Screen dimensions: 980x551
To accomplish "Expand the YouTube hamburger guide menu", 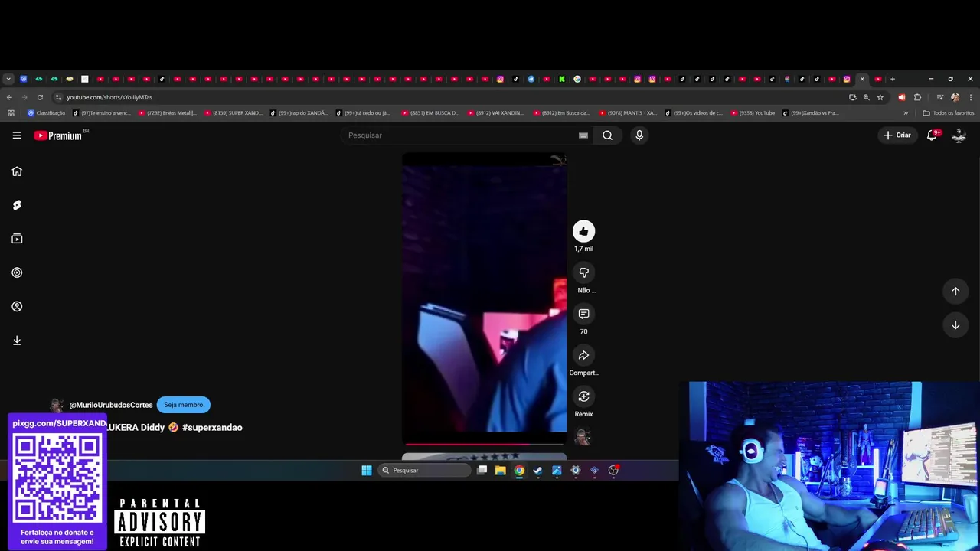I will click(17, 135).
